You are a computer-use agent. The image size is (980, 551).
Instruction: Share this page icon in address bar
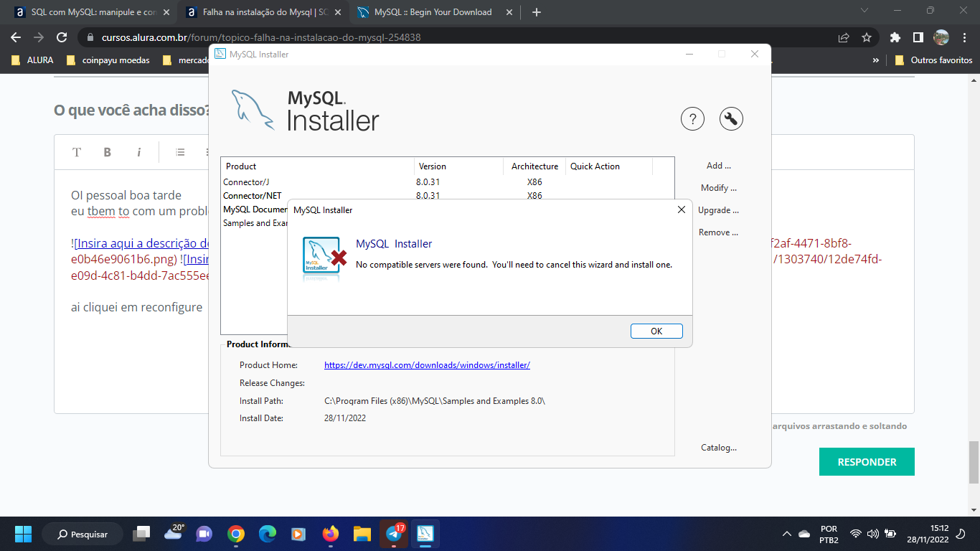844,37
